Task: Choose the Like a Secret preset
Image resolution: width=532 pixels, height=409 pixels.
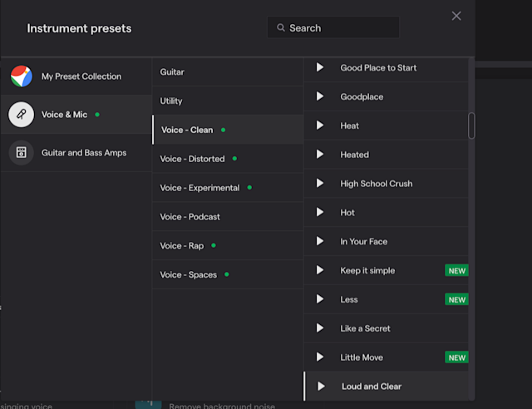Action: 365,328
